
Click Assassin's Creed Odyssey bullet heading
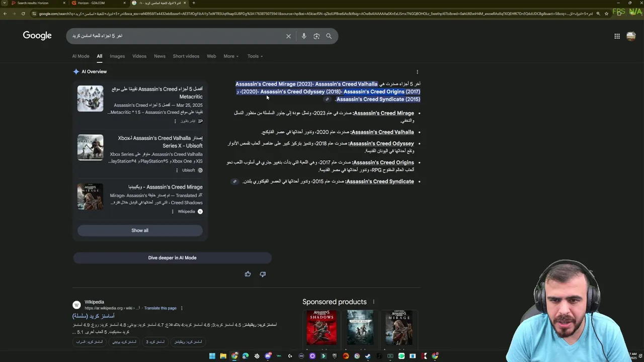pyautogui.click(x=381, y=143)
